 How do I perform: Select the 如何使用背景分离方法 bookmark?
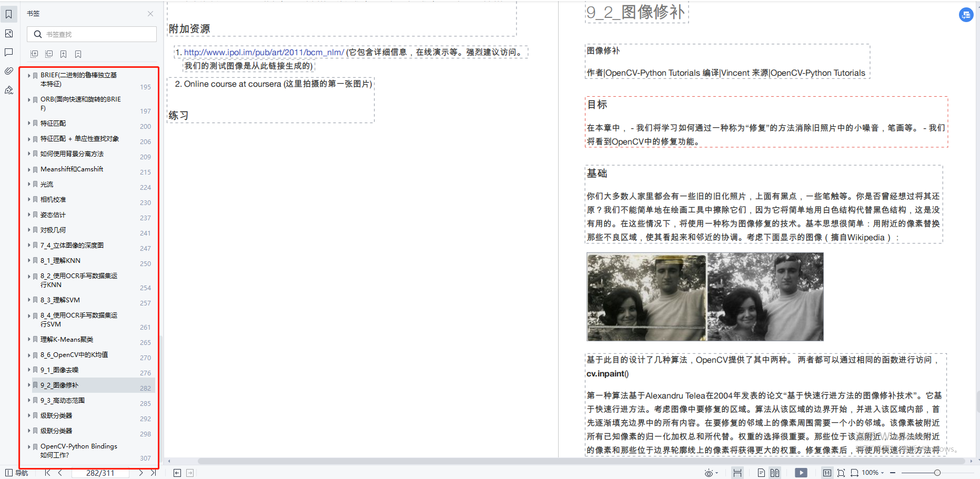(x=72, y=154)
